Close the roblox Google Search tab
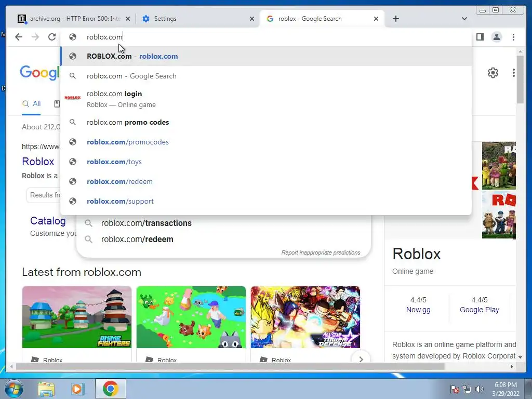 point(376,19)
